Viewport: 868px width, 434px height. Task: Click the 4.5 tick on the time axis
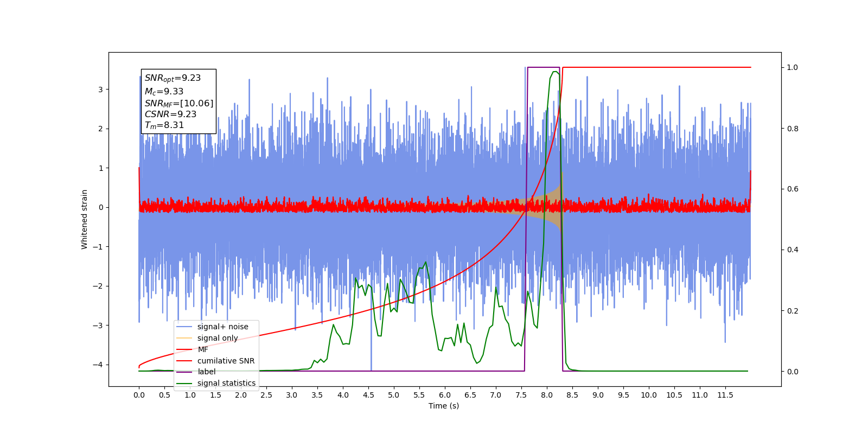pos(368,395)
